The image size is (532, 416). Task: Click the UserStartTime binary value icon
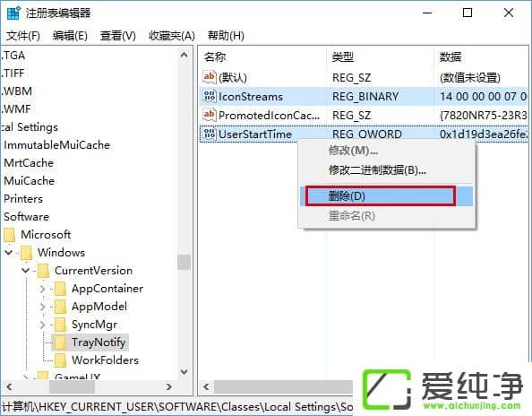click(x=210, y=134)
